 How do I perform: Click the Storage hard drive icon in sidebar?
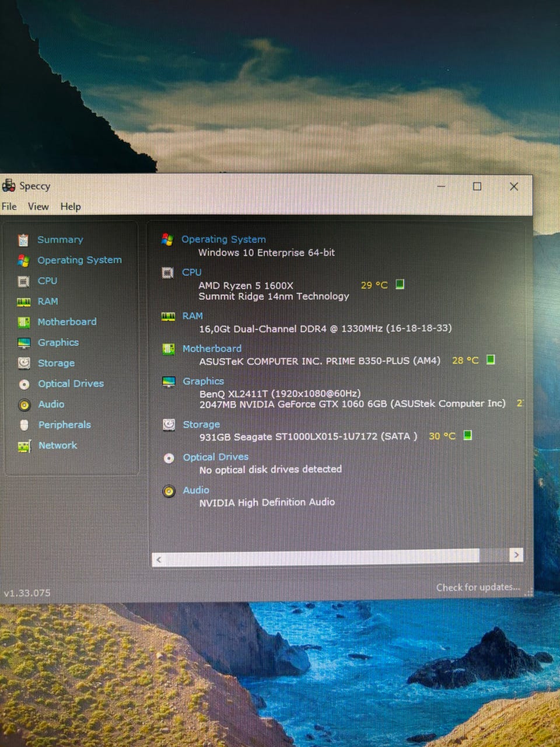pos(24,363)
